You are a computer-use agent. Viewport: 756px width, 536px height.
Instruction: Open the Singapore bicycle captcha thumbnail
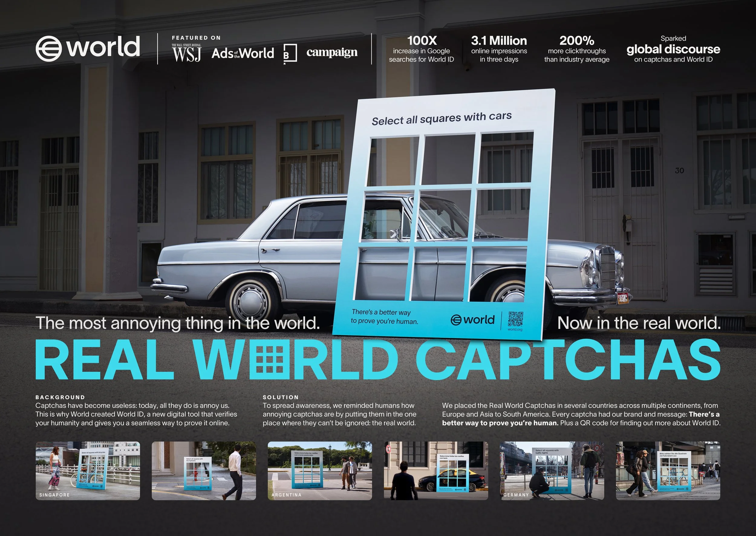point(87,471)
